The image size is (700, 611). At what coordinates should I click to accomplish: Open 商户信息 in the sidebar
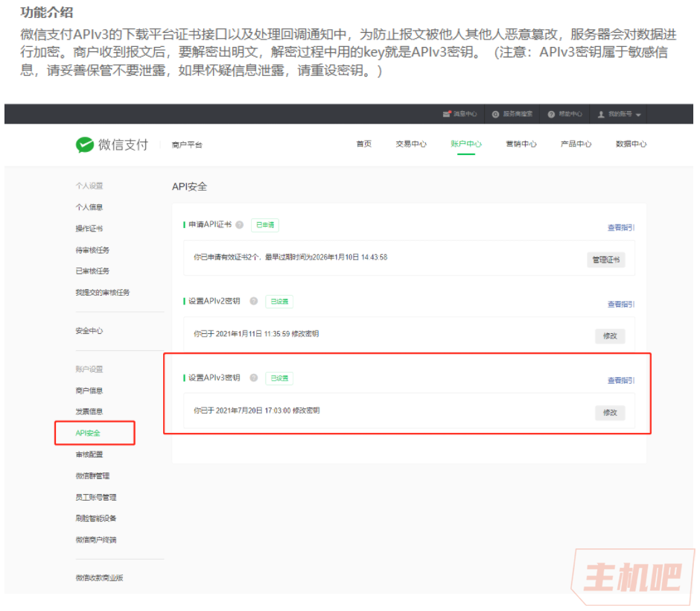[x=89, y=390]
